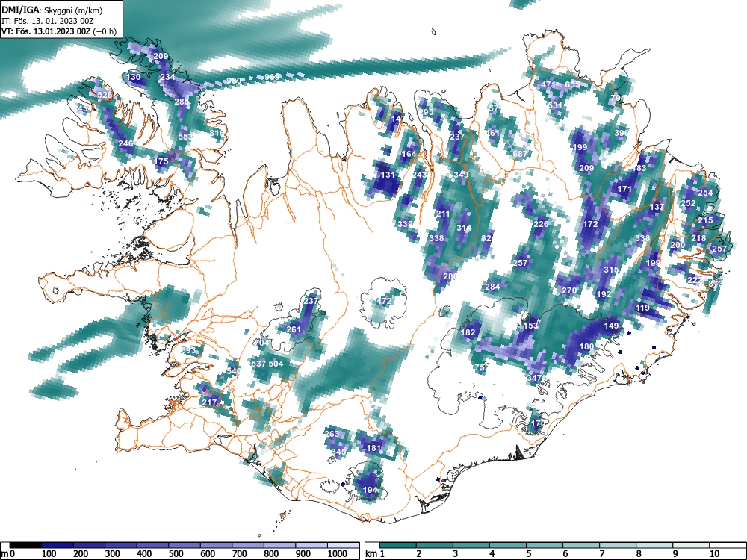This screenshot has width=747, height=560.
Task: Click the visibility value 284
Action: [492, 287]
